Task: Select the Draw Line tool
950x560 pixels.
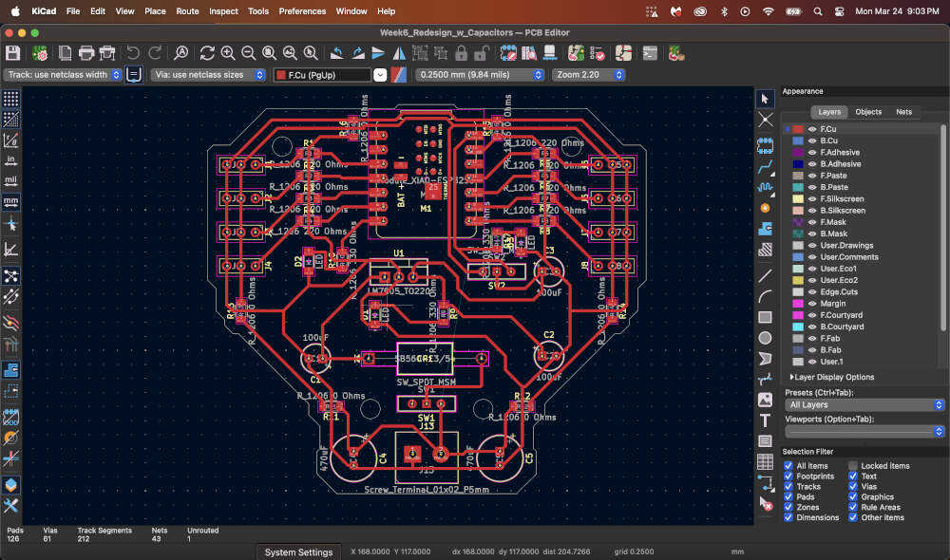Action: click(765, 276)
